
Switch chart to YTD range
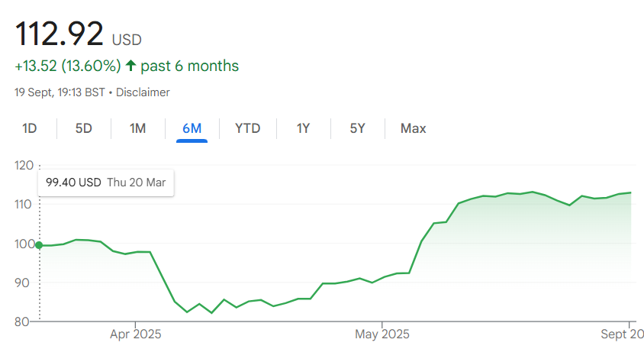coord(248,128)
